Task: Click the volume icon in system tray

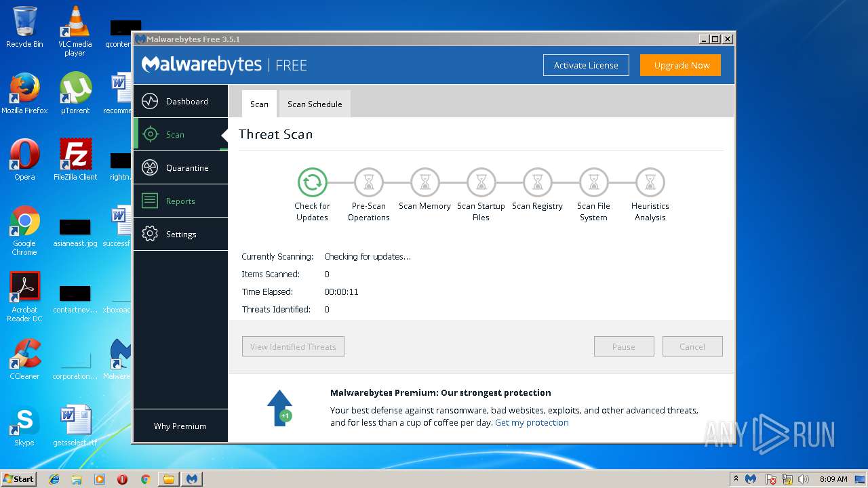Action: (x=805, y=479)
